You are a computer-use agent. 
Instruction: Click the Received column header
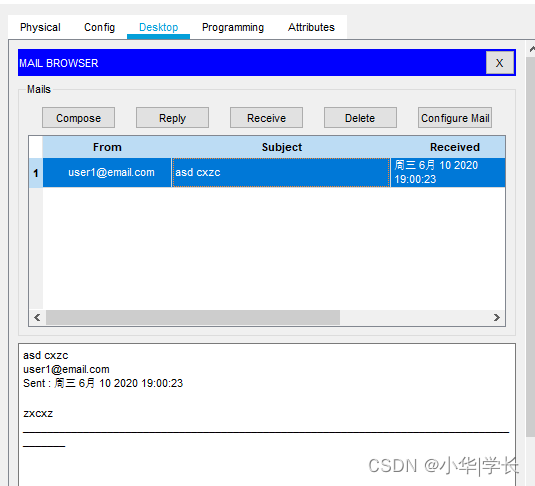[448, 147]
